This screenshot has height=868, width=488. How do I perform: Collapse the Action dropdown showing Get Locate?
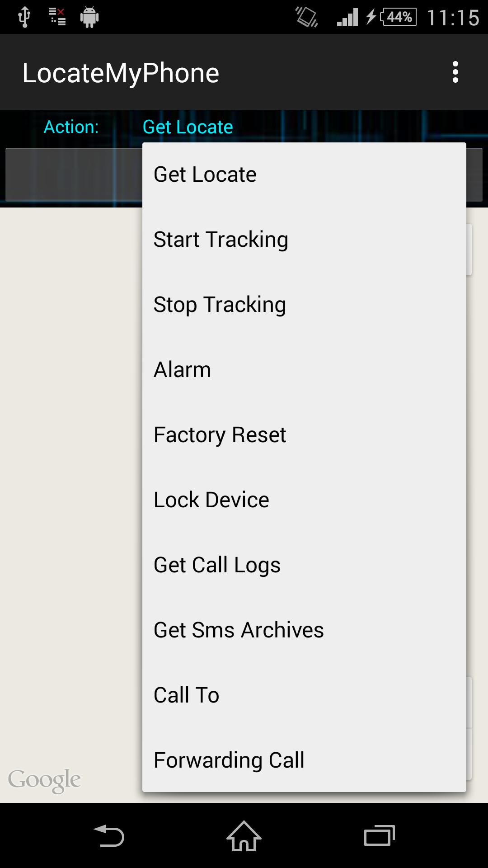188,127
